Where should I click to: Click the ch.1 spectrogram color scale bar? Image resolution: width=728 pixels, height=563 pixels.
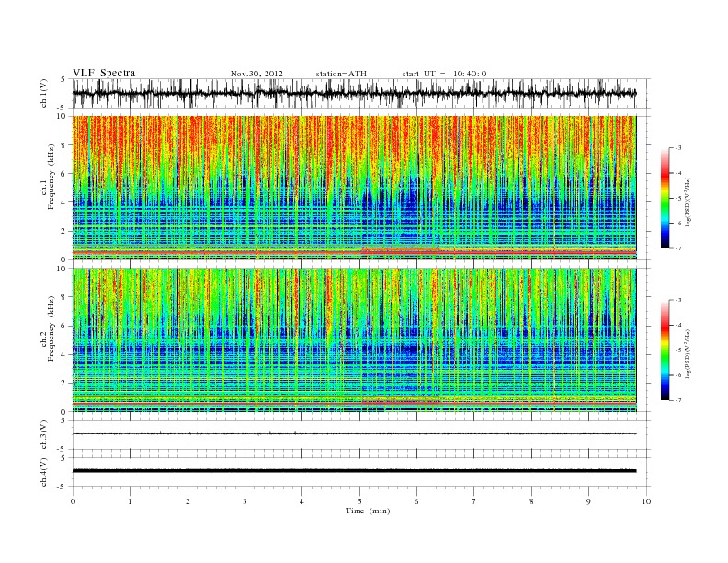[665, 198]
